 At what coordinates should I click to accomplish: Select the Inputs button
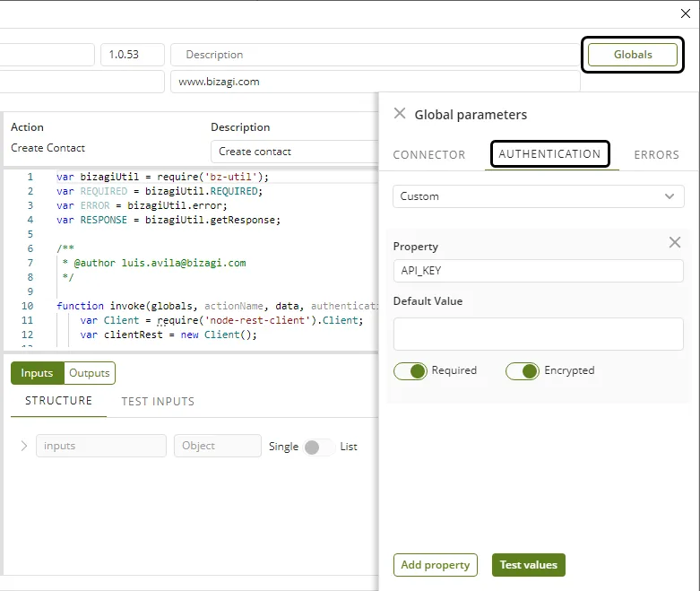[x=37, y=373]
